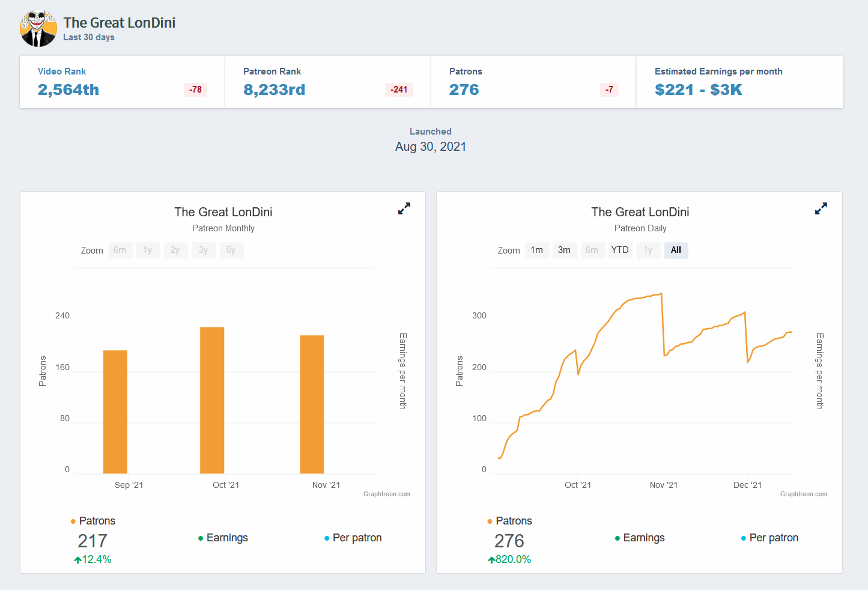Viewport: 868px width, 590px height.
Task: Click The Great LonDini avatar image
Action: tap(38, 29)
